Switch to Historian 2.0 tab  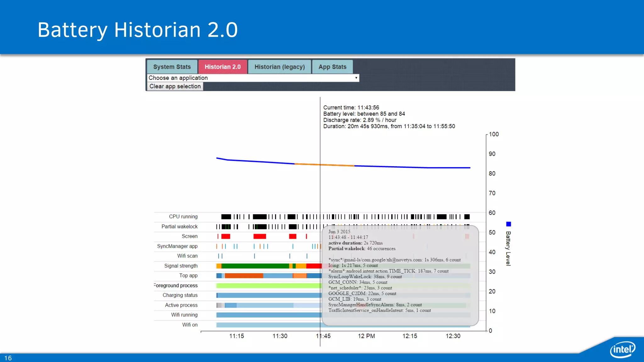[x=222, y=67]
